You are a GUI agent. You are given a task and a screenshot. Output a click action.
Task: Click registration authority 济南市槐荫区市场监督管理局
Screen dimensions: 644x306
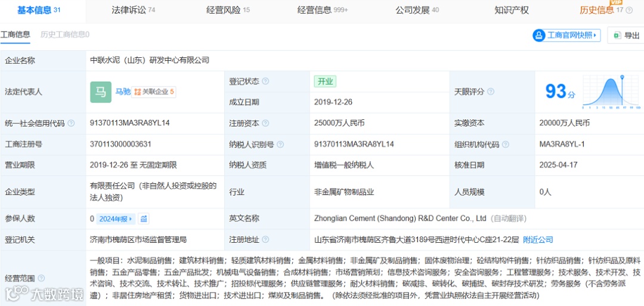point(138,239)
